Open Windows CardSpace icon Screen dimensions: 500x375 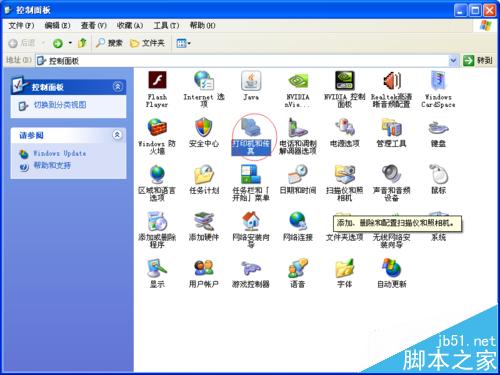tap(438, 81)
